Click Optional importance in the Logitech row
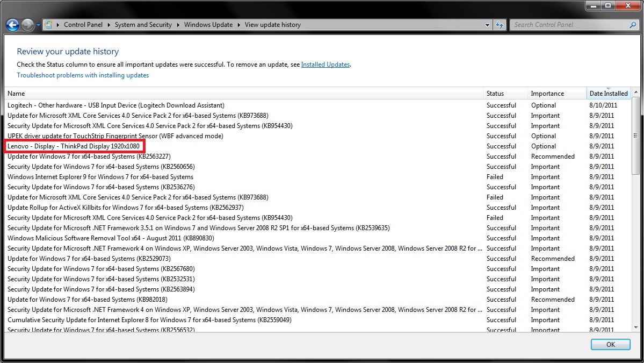 543,105
